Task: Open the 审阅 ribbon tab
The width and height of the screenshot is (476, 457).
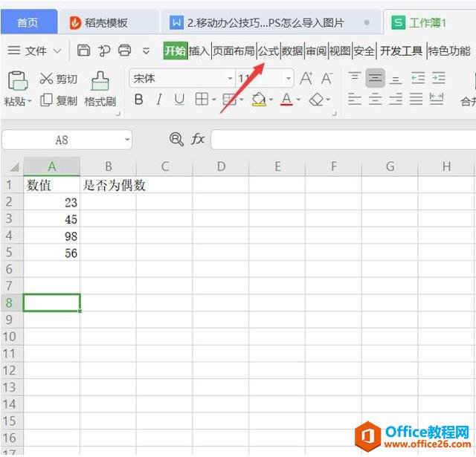Action: (x=316, y=51)
